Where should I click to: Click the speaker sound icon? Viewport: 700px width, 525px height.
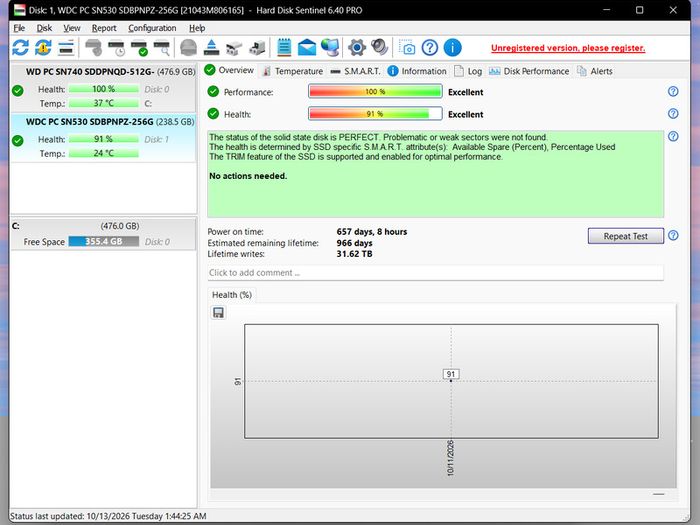(x=379, y=47)
